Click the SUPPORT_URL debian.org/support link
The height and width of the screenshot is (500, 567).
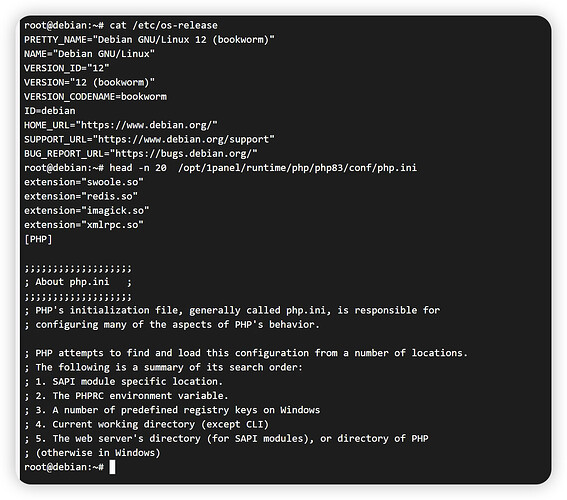183,140
